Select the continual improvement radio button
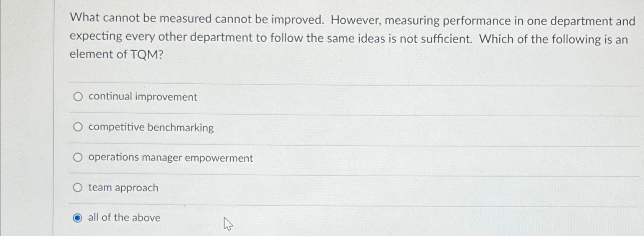The height and width of the screenshot is (236, 644). click(78, 97)
